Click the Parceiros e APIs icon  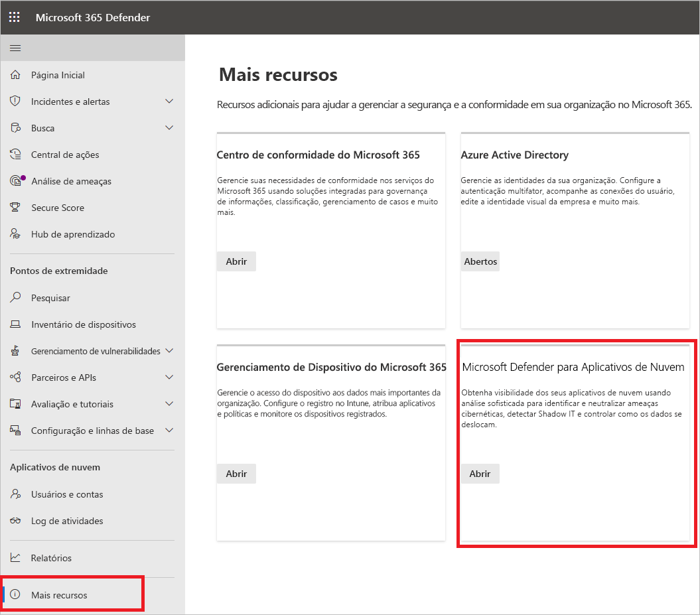[x=15, y=377]
